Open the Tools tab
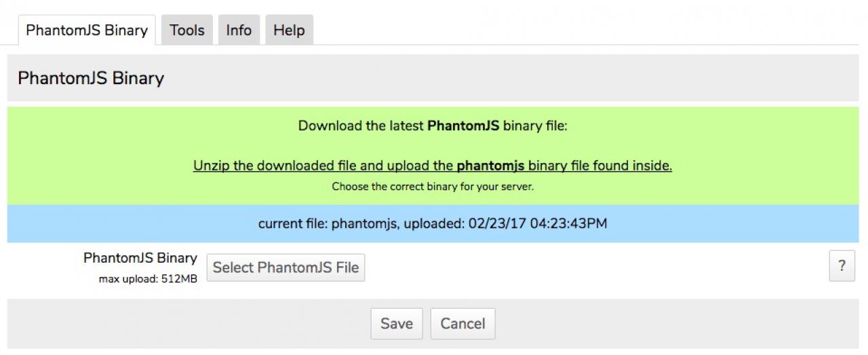The image size is (868, 355). [187, 31]
